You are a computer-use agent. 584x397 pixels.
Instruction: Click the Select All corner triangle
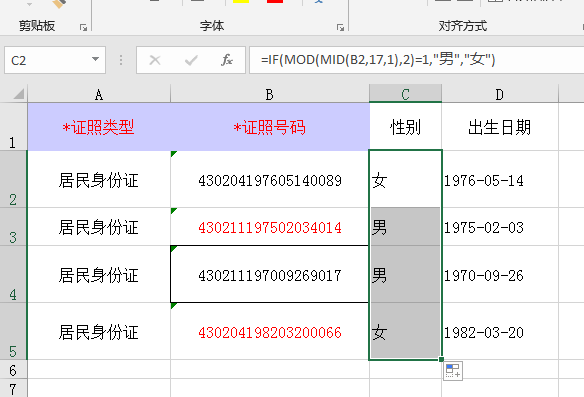click(18, 93)
